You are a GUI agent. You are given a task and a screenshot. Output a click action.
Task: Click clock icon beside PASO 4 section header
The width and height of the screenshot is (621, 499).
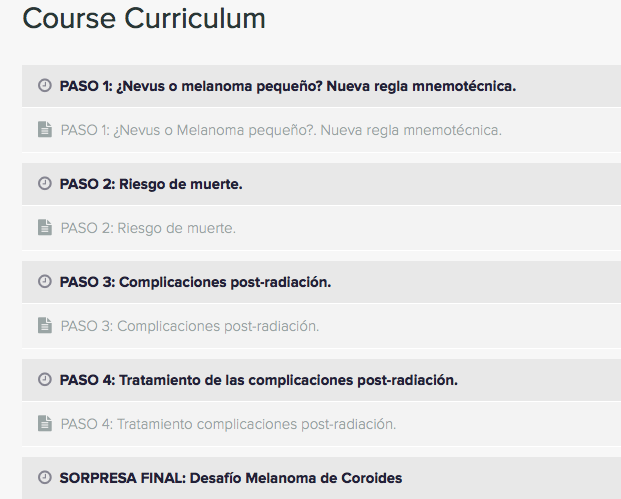pyautogui.click(x=45, y=379)
